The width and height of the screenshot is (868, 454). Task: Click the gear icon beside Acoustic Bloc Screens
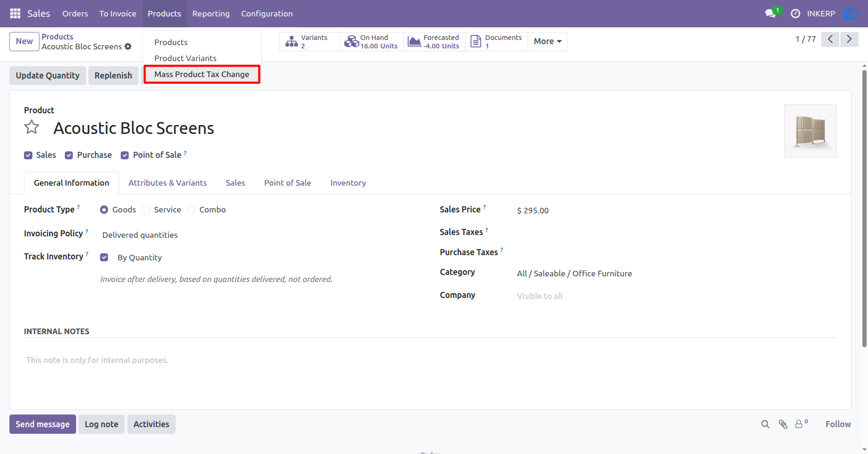tap(128, 47)
